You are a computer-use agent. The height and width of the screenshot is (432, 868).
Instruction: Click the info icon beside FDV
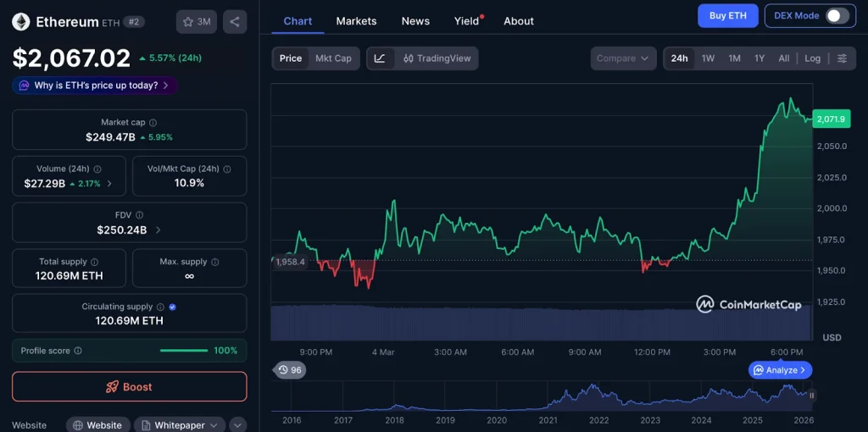tap(140, 214)
